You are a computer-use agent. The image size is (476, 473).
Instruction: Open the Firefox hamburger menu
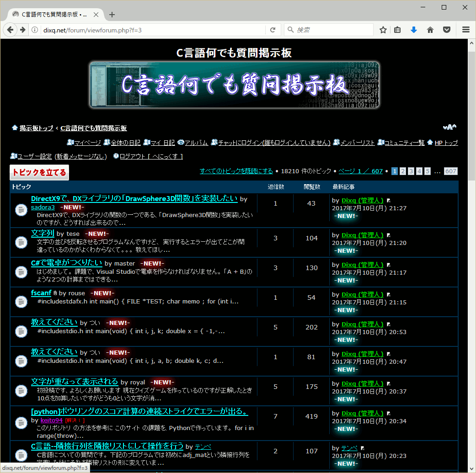[x=466, y=30]
